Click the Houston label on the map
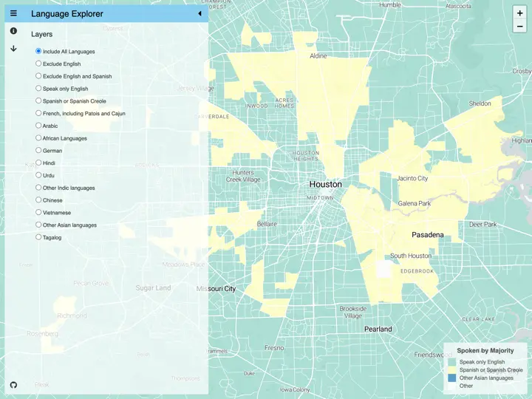This screenshot has width=532, height=399. (325, 184)
